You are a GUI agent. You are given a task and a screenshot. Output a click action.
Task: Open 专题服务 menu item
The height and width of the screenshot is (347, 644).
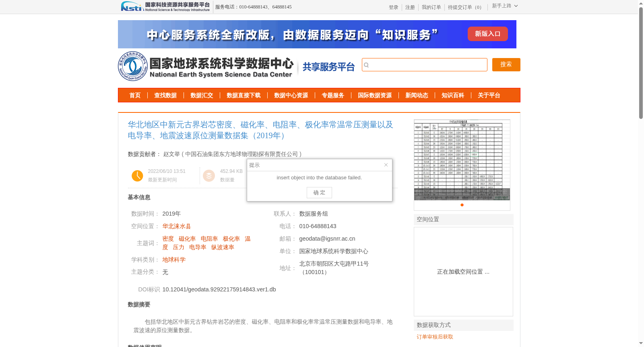pyautogui.click(x=333, y=96)
